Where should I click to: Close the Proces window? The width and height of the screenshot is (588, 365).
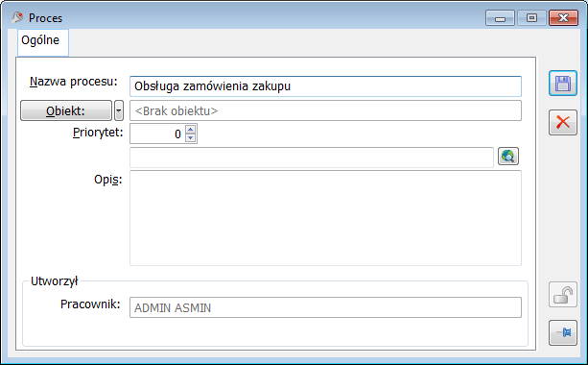coord(563,18)
